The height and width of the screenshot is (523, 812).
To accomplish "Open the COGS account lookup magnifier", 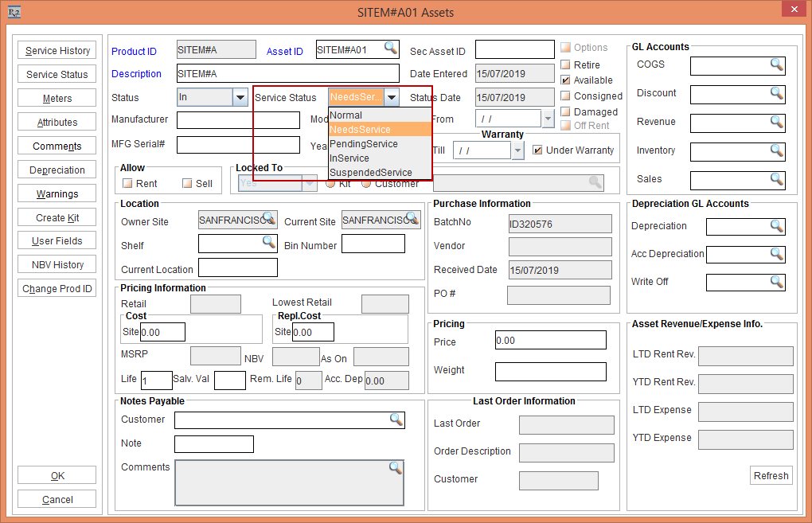I will coord(777,65).
